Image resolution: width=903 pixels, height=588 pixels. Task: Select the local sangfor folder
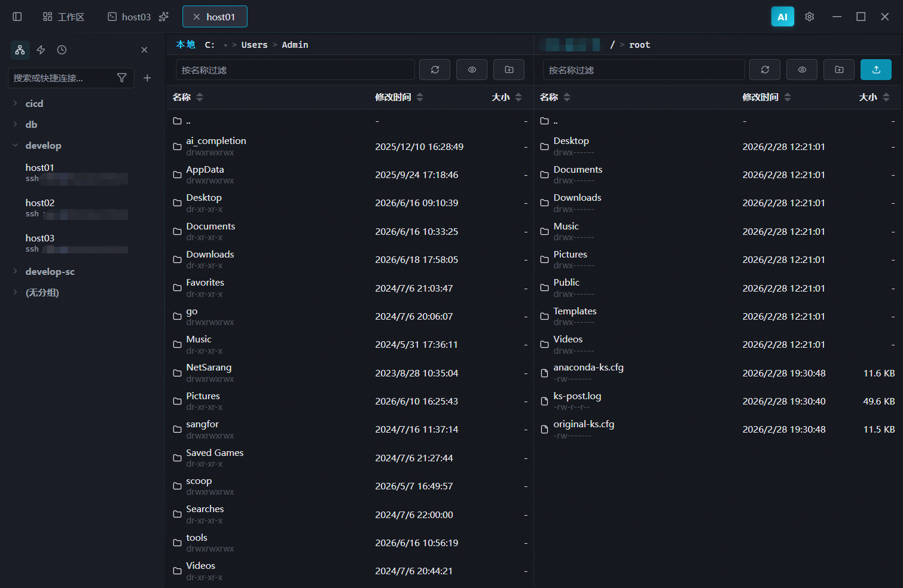click(350, 429)
